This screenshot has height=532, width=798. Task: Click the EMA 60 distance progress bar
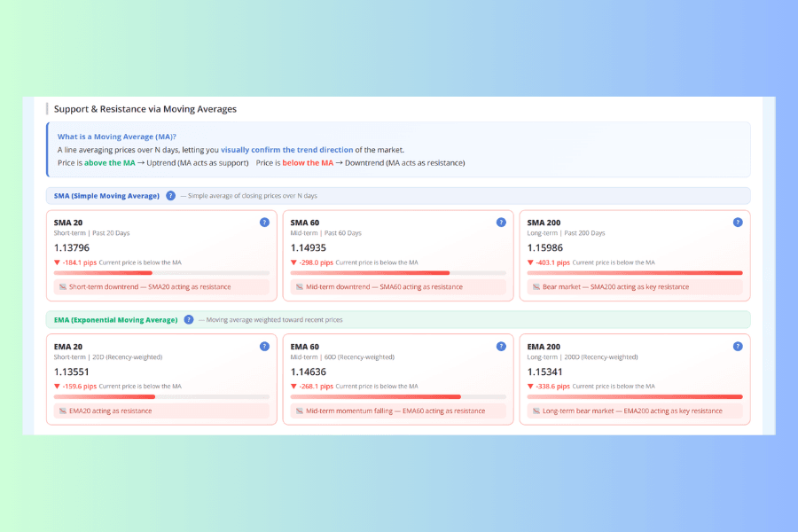coord(398,396)
